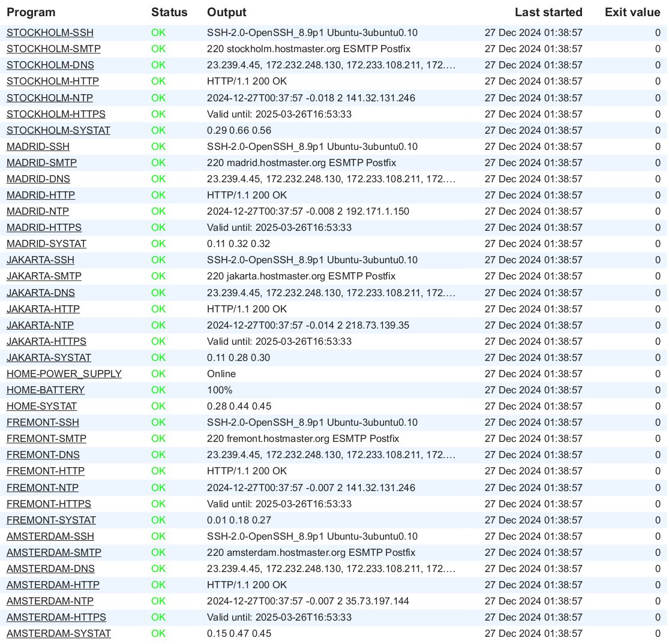
Task: Open the AMSTERDAM-NTP program link
Action: coord(50,601)
